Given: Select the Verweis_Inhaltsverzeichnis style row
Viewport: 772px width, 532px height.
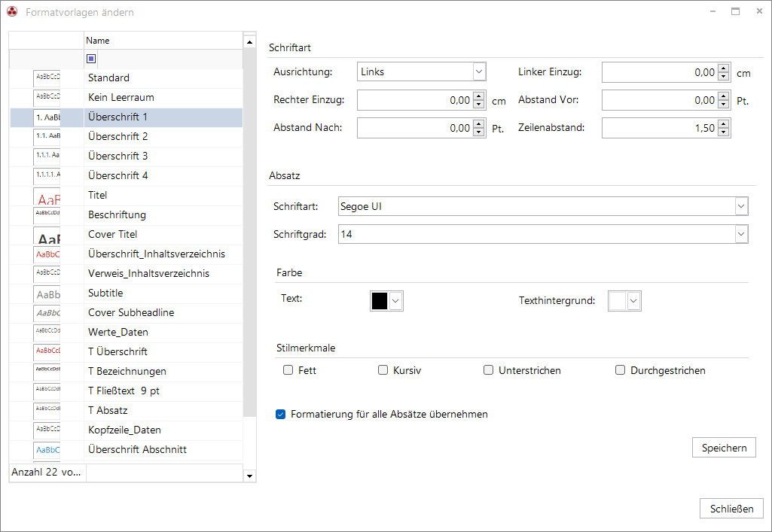Looking at the screenshot, I should [126, 274].
